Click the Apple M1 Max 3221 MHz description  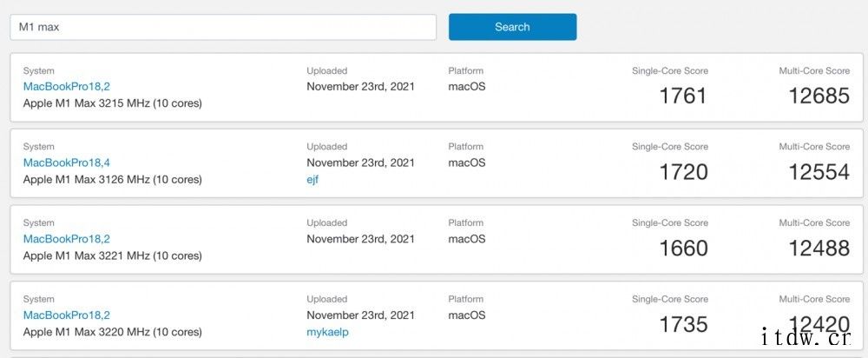112,255
